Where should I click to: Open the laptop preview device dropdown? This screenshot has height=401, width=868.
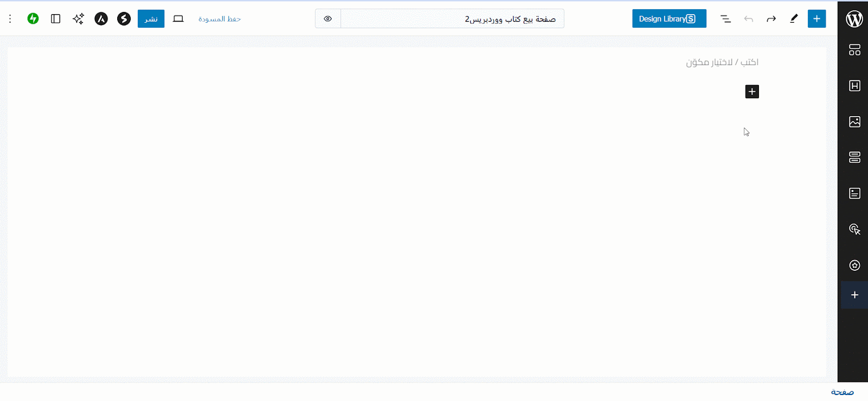(x=178, y=18)
